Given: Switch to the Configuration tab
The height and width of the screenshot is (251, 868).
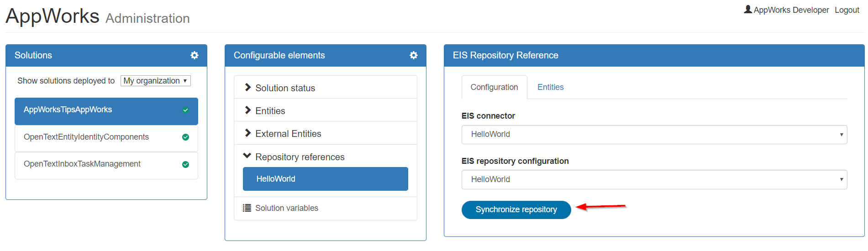Looking at the screenshot, I should click(x=494, y=87).
